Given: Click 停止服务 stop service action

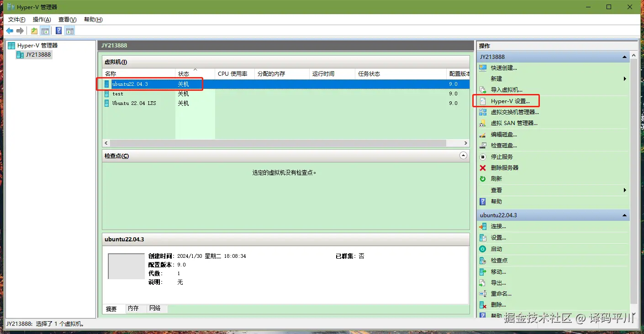Looking at the screenshot, I should pyautogui.click(x=502, y=157).
